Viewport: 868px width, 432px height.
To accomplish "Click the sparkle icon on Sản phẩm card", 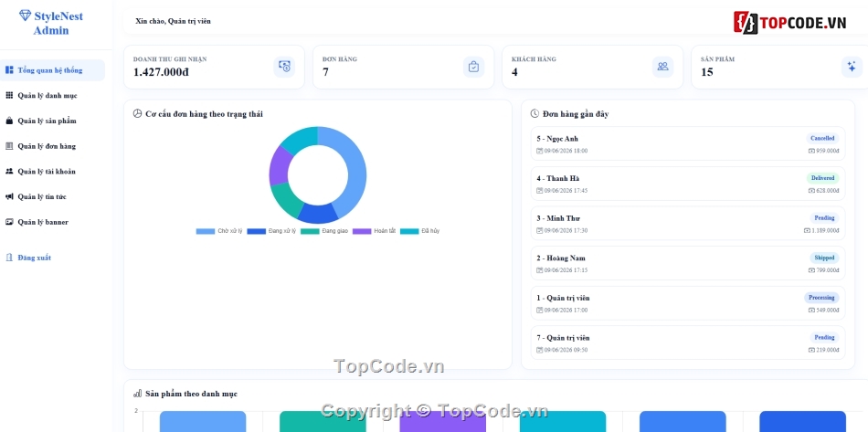I will [852, 67].
